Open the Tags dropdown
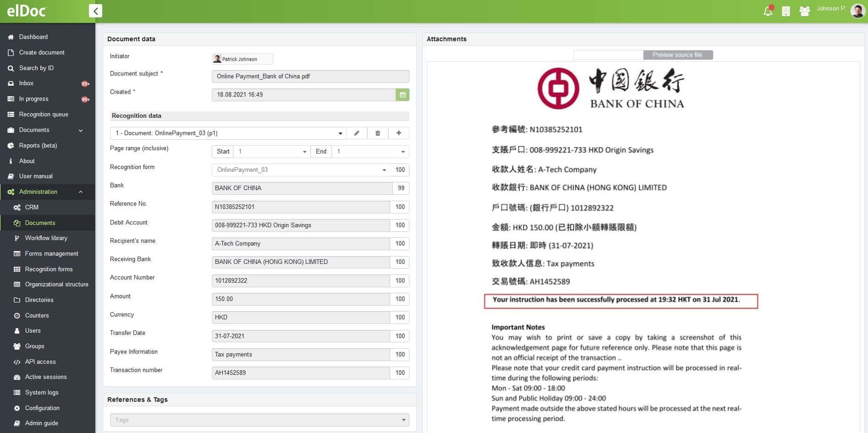Screen dimensions: 868x433 [x=404, y=420]
